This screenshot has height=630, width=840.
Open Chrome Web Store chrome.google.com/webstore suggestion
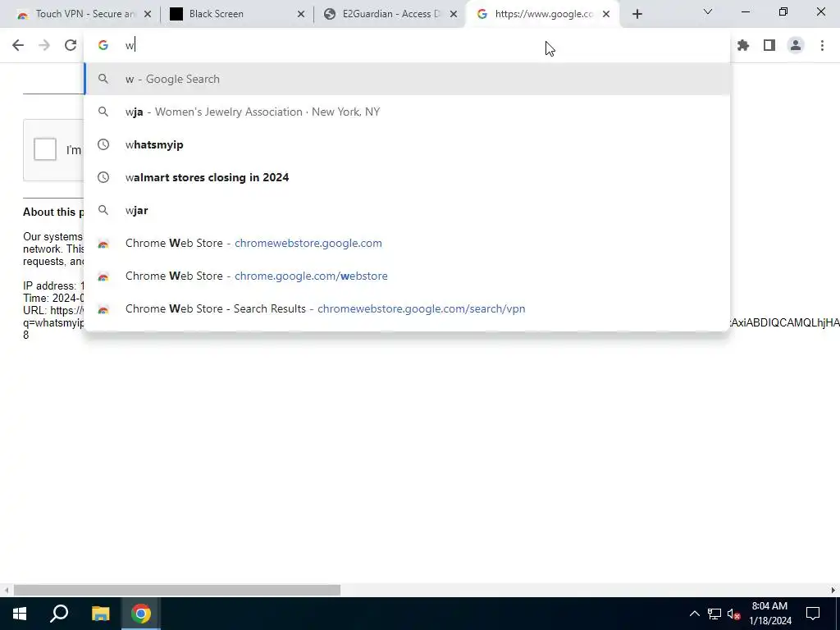(407, 276)
